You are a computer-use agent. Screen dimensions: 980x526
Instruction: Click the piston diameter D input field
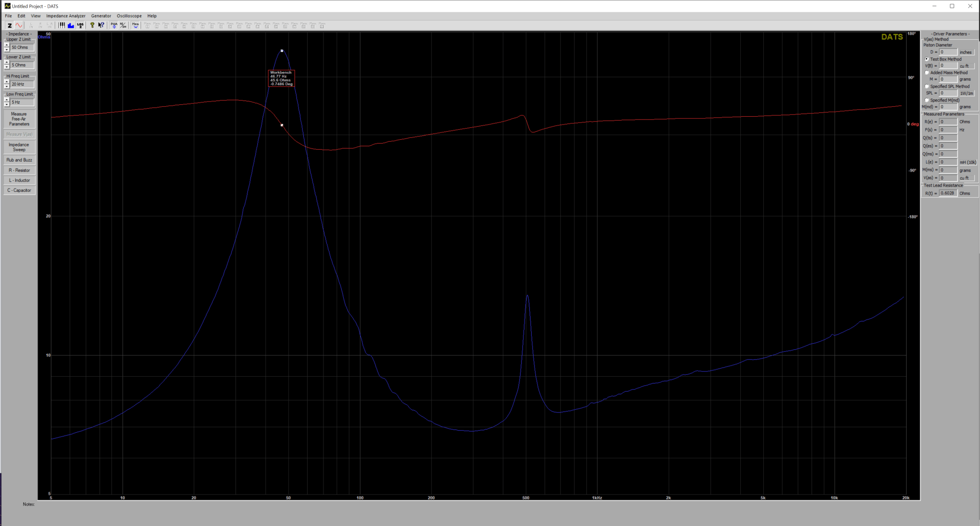click(x=948, y=52)
